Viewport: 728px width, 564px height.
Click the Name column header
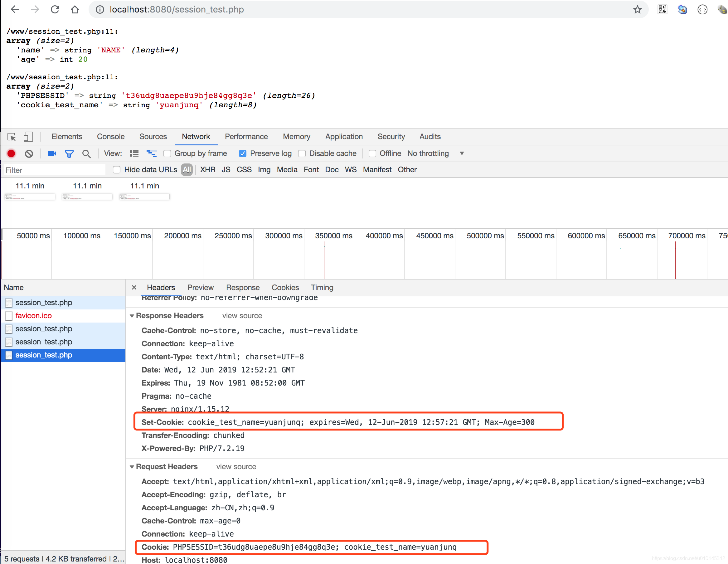pyautogui.click(x=63, y=288)
